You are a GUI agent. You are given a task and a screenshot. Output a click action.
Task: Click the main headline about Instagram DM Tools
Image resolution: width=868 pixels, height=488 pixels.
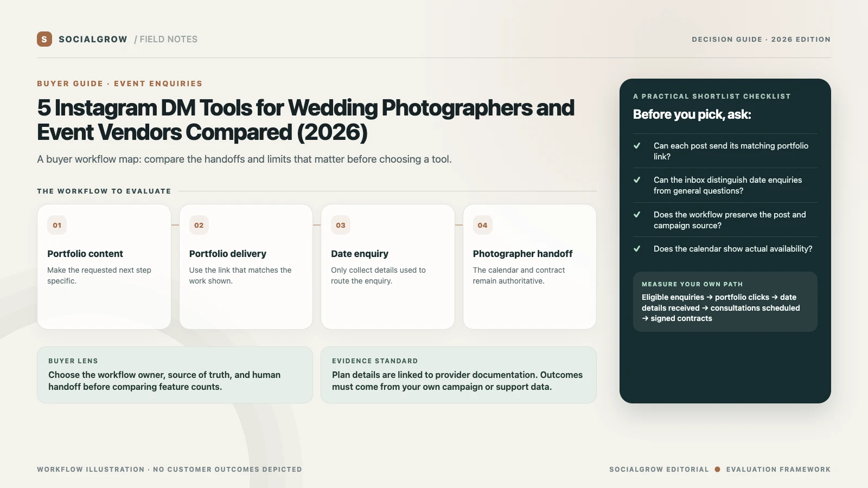pyautogui.click(x=305, y=120)
